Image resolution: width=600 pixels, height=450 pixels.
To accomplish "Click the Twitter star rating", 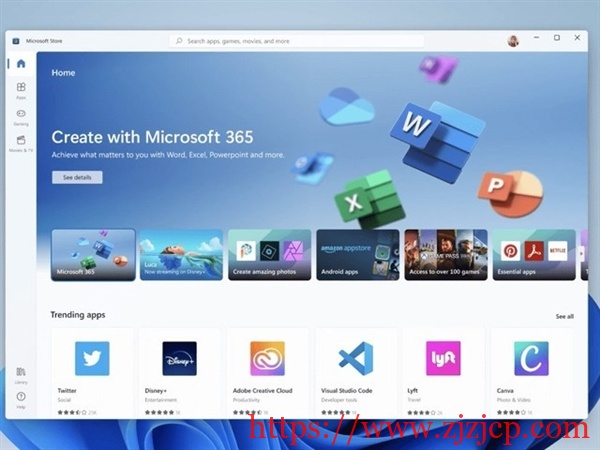I will [72, 412].
